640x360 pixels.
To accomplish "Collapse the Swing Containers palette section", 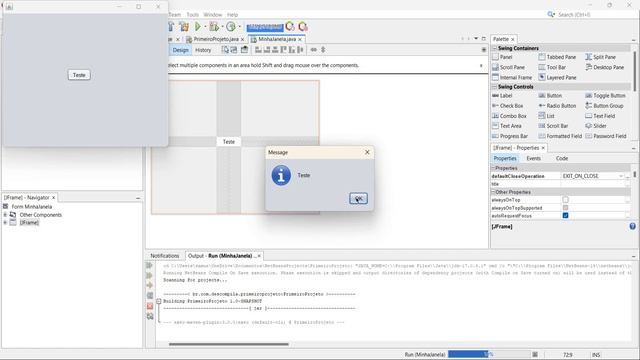I will click(495, 48).
